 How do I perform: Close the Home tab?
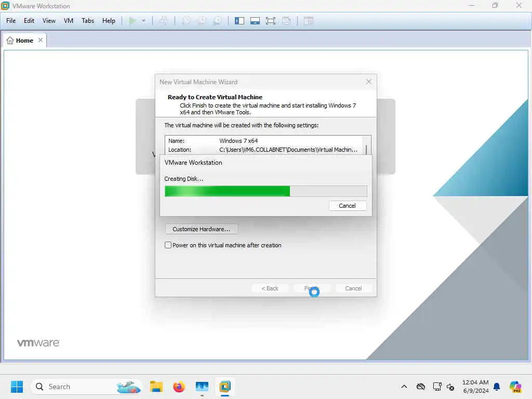pyautogui.click(x=41, y=40)
